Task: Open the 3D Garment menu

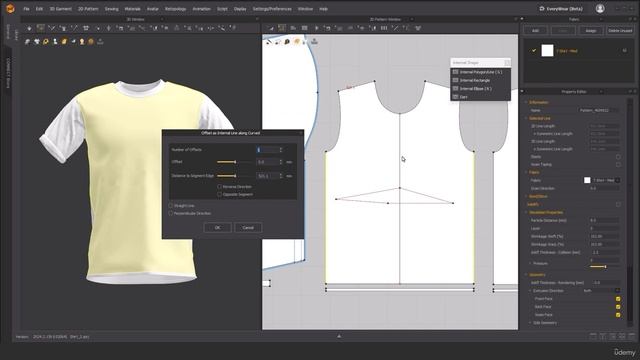Action: point(60,9)
